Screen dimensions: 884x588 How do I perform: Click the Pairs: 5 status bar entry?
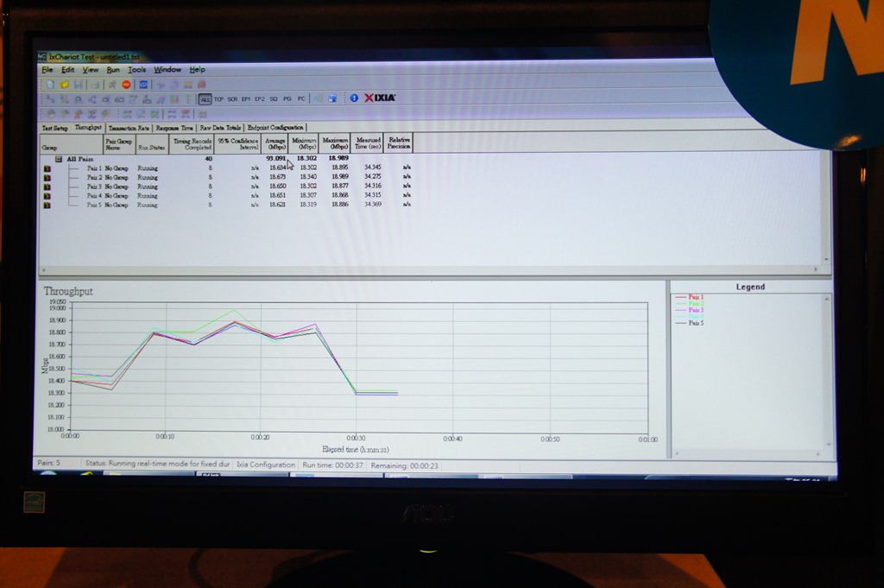tap(48, 463)
